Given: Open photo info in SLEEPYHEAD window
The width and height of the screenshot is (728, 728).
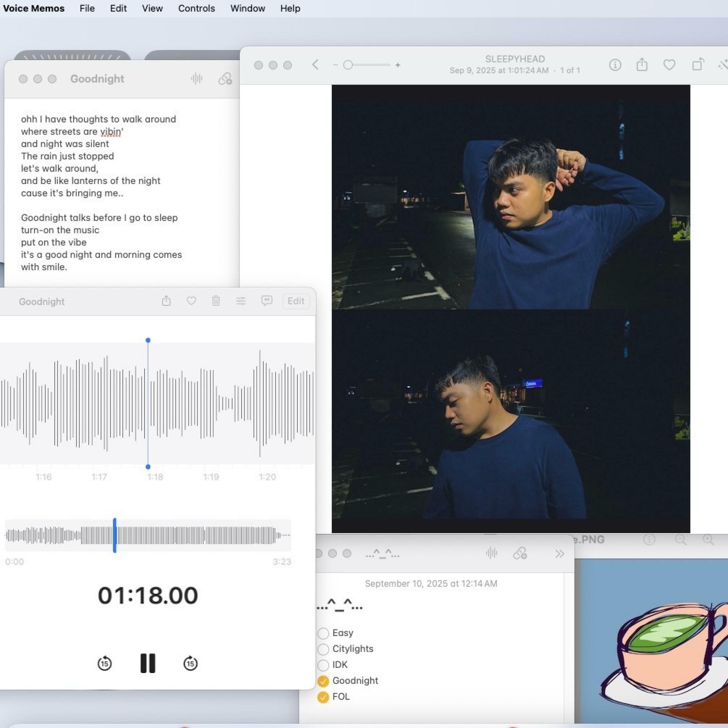Looking at the screenshot, I should [615, 65].
